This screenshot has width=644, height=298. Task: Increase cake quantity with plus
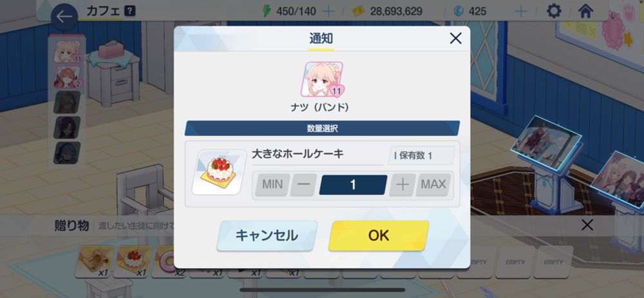pos(402,185)
